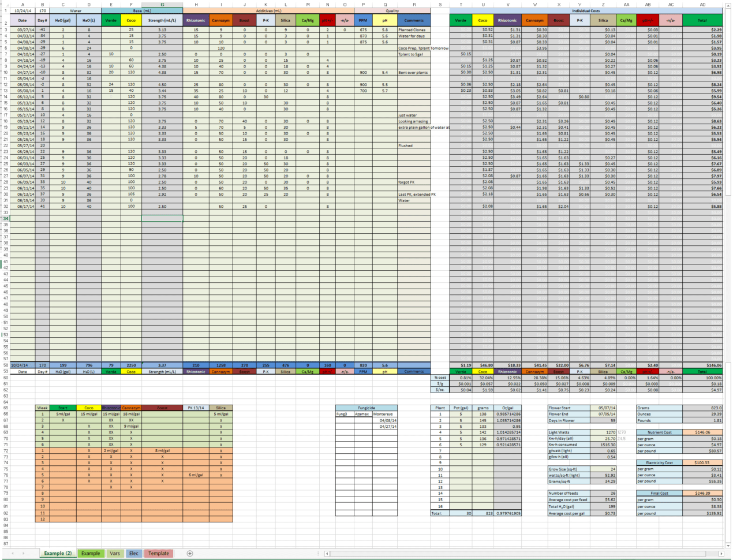
Task: Select row 65 header
Action: click(x=5, y=408)
